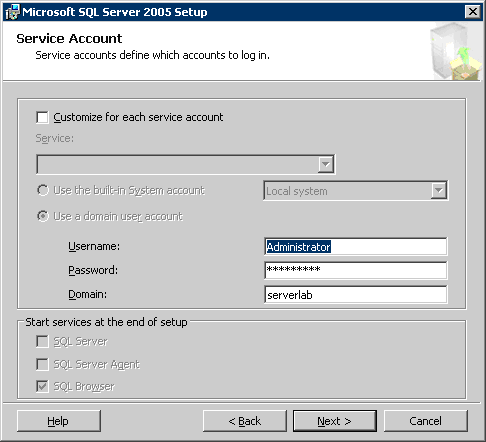Click the Local system combo box field
The height and width of the screenshot is (442, 486).
[356, 191]
